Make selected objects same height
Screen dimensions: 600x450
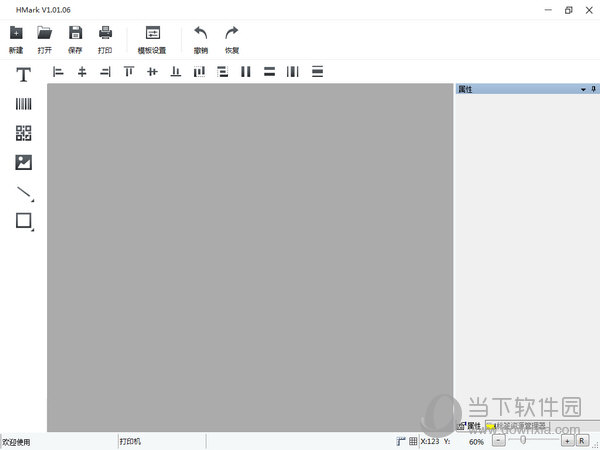(269, 72)
